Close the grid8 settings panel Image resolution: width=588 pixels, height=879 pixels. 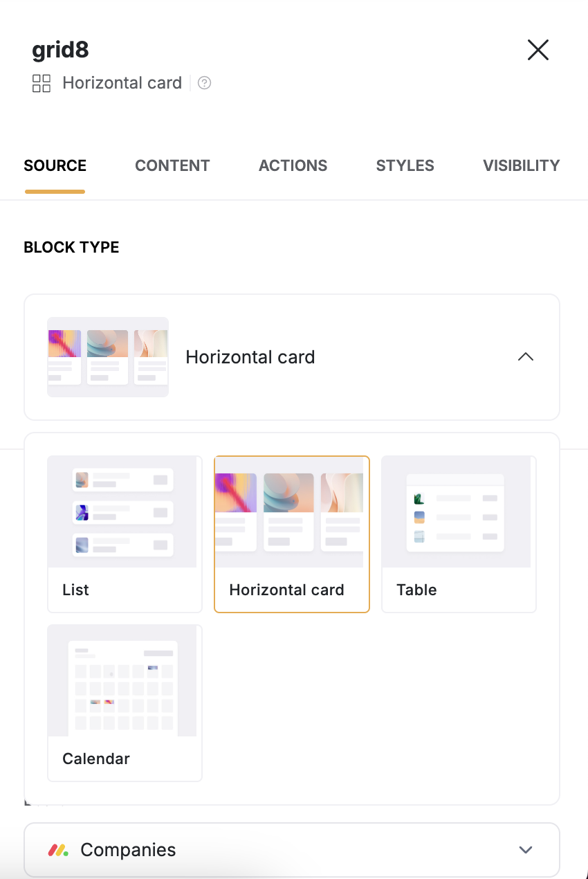coord(538,50)
